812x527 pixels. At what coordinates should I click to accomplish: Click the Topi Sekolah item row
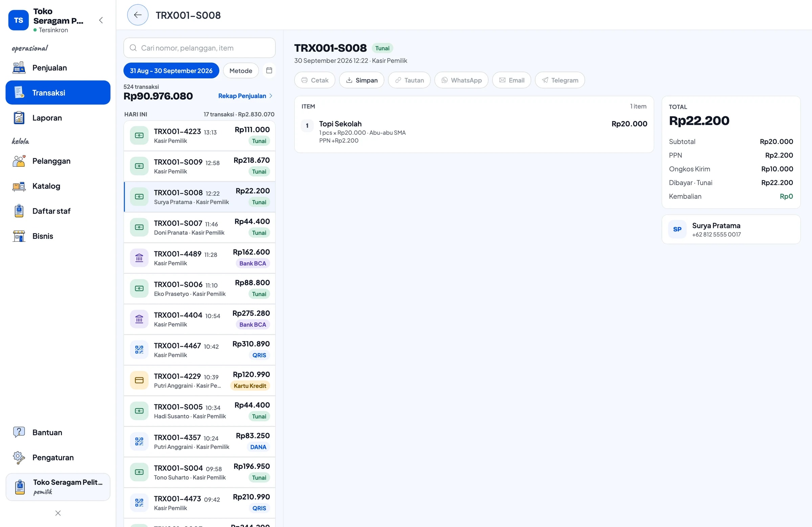pyautogui.click(x=474, y=132)
